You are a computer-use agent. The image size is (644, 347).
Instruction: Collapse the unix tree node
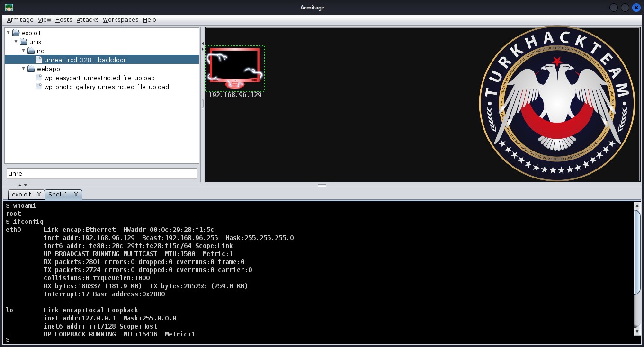pyautogui.click(x=16, y=42)
